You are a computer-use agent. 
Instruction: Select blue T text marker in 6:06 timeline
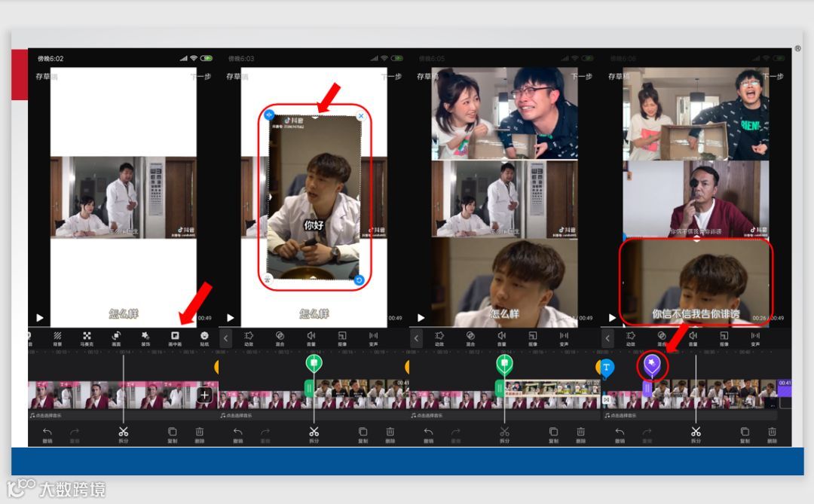coord(606,368)
